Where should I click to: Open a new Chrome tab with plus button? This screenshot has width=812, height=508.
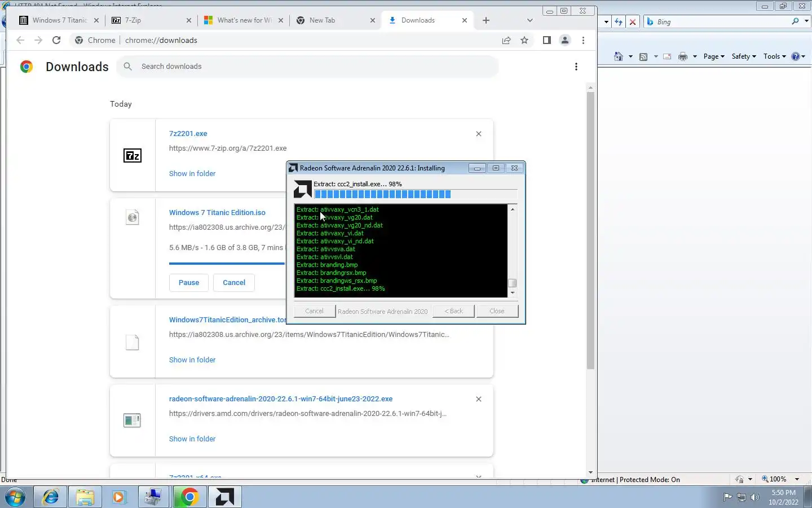(486, 20)
